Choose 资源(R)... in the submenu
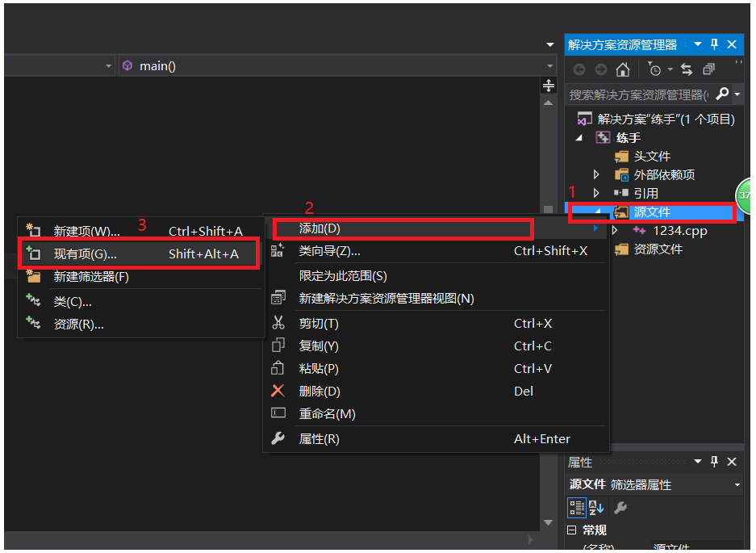 tap(141, 325)
